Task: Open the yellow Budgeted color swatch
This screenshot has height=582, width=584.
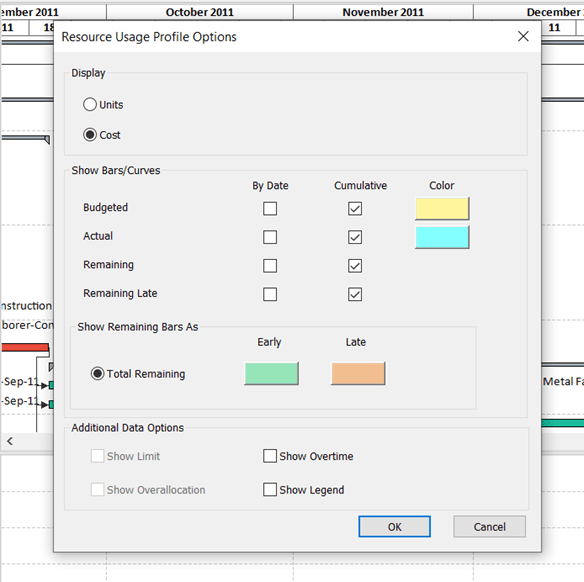Action: [442, 209]
